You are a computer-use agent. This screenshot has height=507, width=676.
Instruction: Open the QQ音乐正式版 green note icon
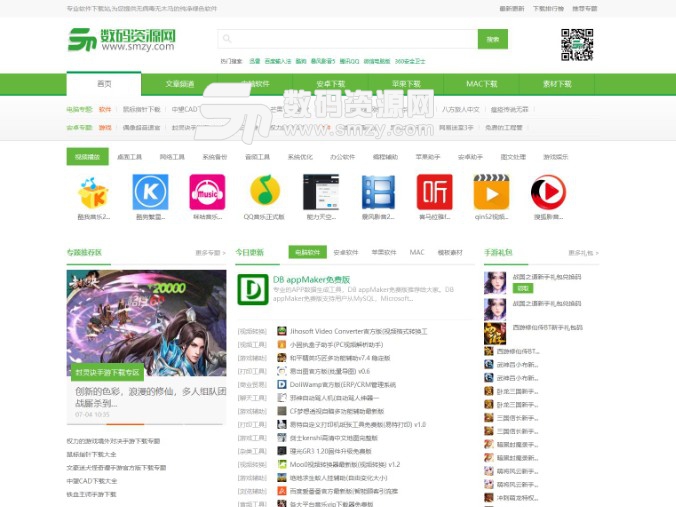click(264, 190)
